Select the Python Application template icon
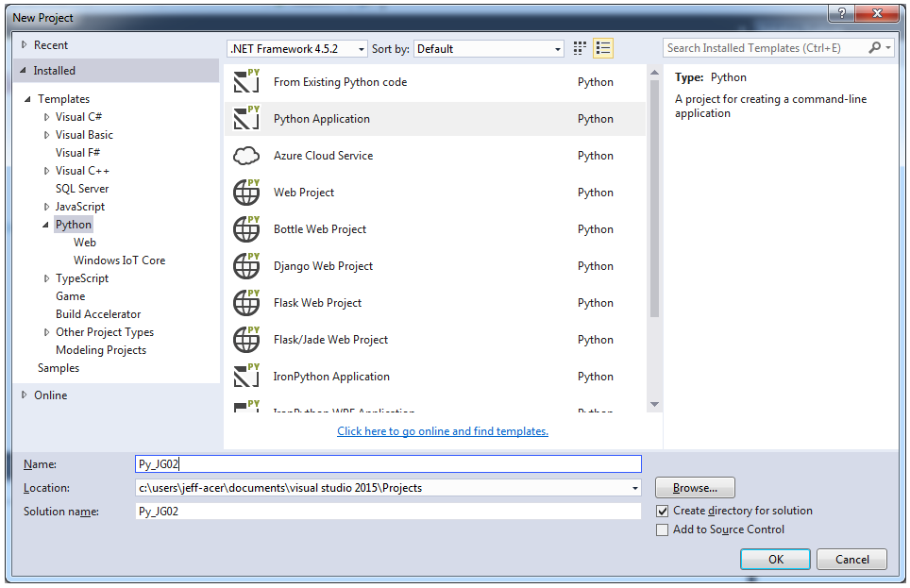The height and width of the screenshot is (588, 910). click(x=246, y=118)
